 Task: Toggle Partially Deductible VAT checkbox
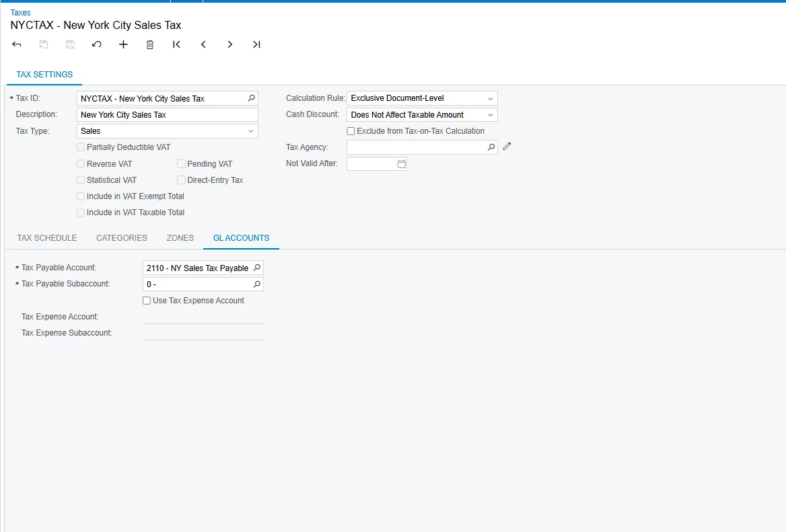(x=81, y=147)
